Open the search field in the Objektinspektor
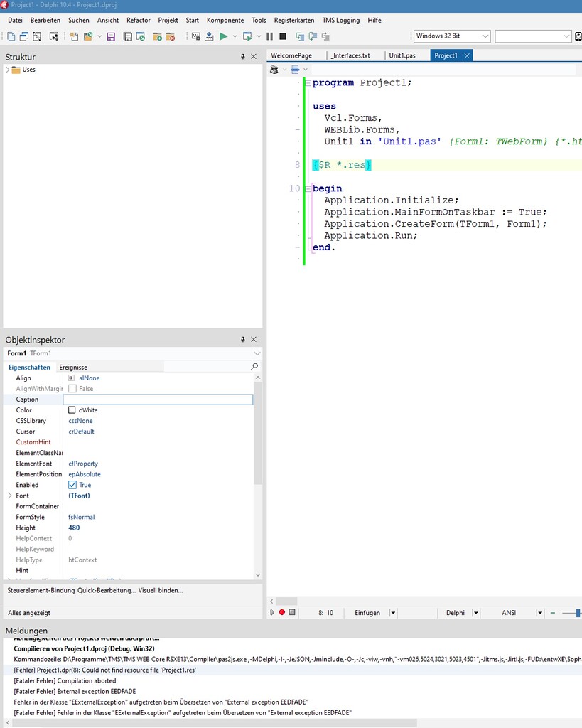The image size is (582, 728). 252,367
